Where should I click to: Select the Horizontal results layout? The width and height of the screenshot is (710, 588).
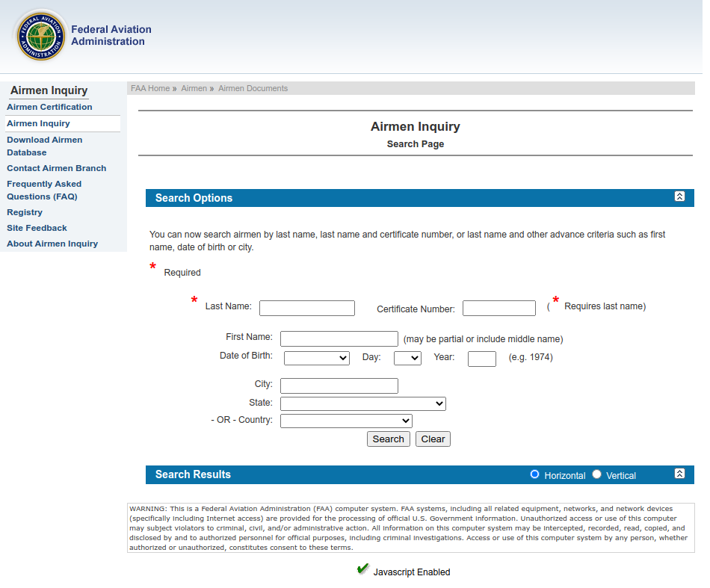click(x=534, y=474)
